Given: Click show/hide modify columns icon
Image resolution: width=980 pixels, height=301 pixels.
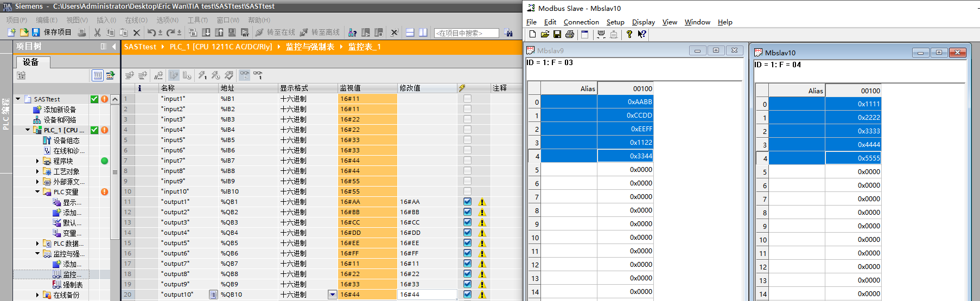Looking at the screenshot, I should [174, 75].
